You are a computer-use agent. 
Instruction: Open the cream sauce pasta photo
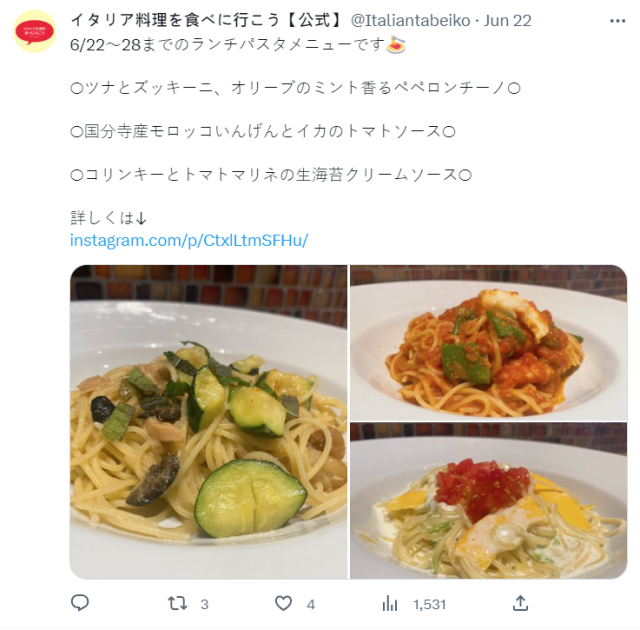coord(489,501)
